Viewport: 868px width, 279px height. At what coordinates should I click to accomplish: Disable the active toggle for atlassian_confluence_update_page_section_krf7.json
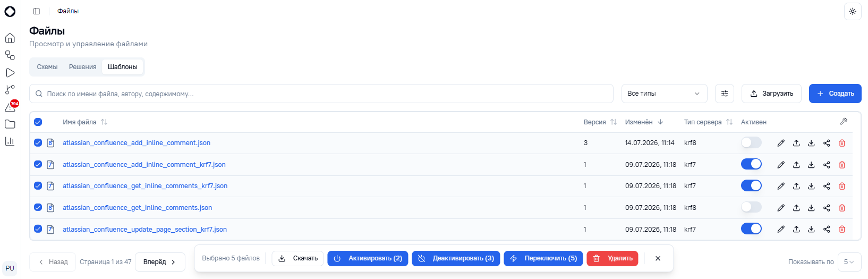(751, 229)
